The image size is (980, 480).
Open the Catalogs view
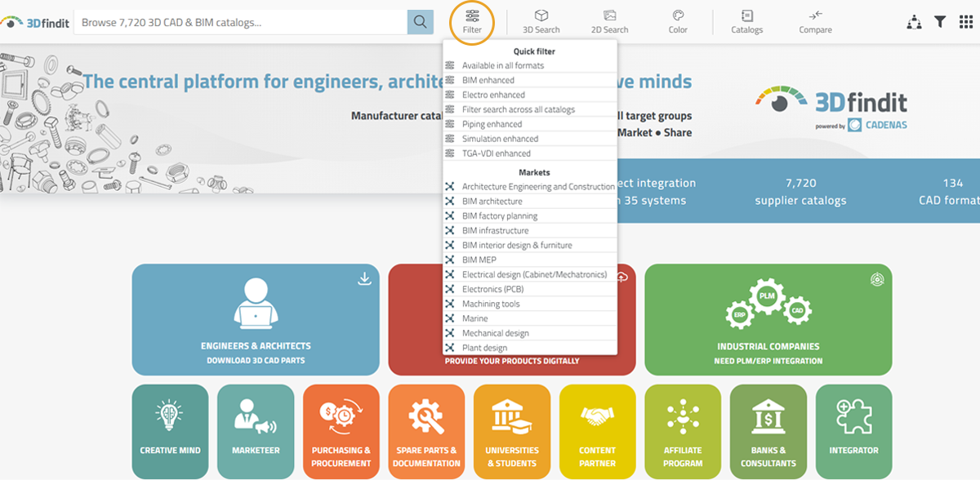746,22
